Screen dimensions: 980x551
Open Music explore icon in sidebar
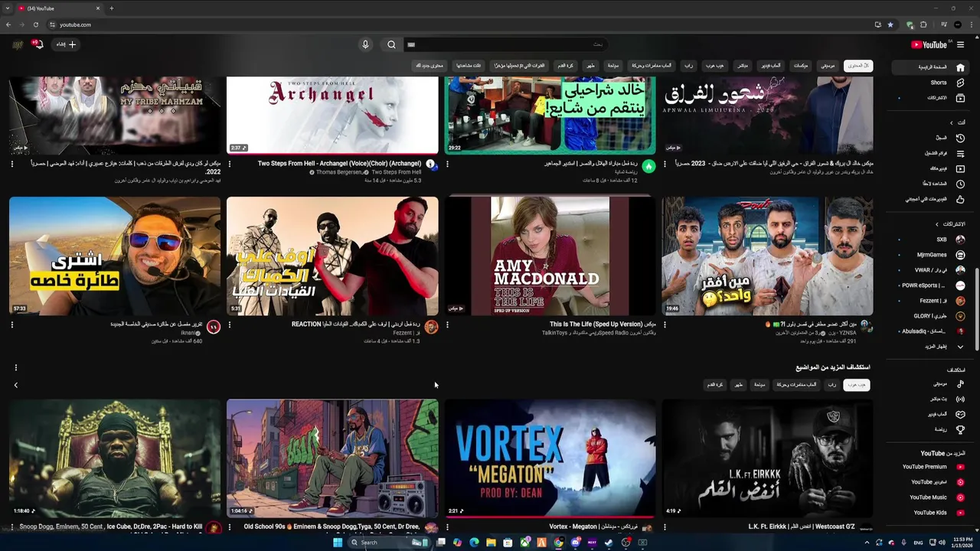pyautogui.click(x=960, y=383)
